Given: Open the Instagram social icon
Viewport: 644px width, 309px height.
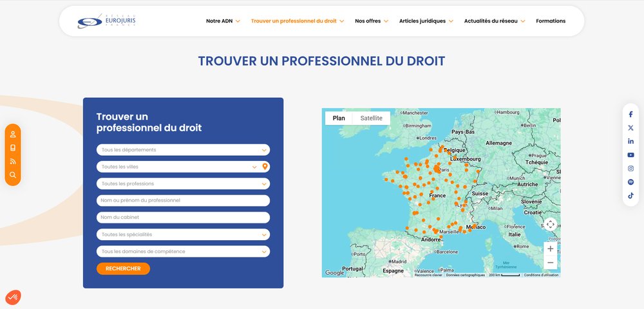Looking at the screenshot, I should pyautogui.click(x=631, y=168).
